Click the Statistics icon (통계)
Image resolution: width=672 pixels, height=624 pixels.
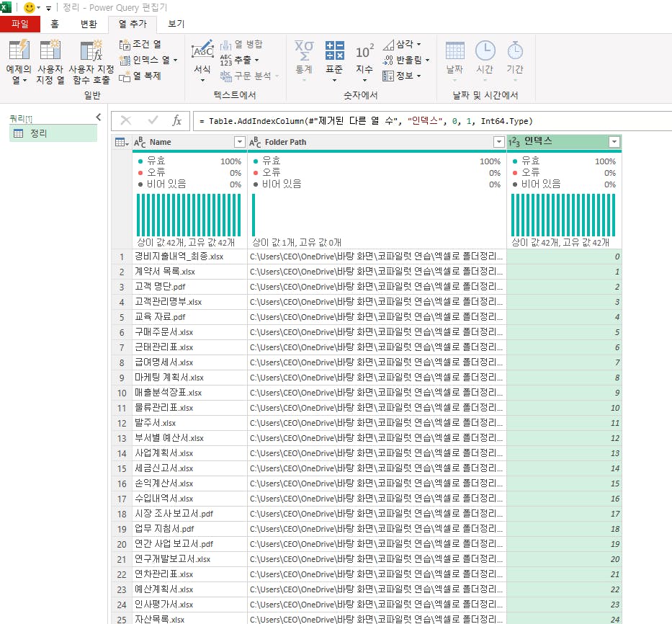coord(304,50)
